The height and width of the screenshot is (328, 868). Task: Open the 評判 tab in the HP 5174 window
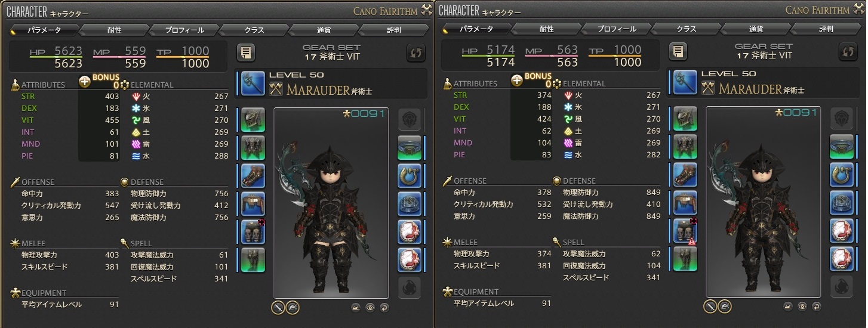pyautogui.click(x=826, y=29)
